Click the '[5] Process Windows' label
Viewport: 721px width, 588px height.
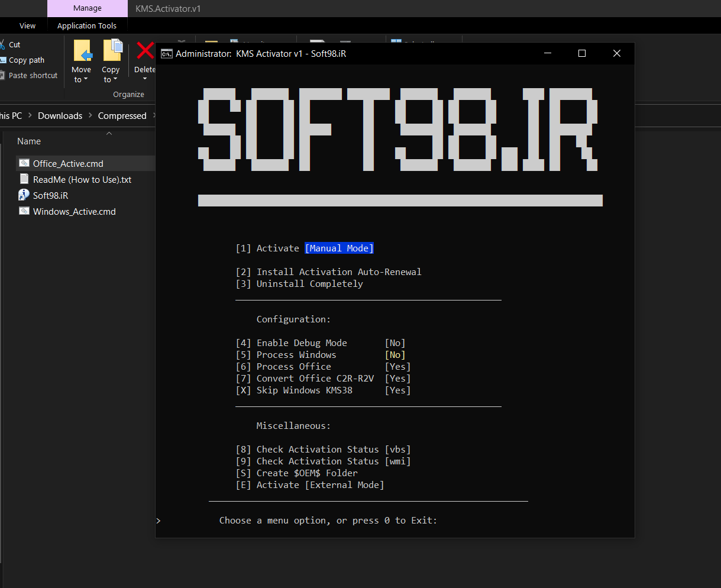[x=286, y=355]
